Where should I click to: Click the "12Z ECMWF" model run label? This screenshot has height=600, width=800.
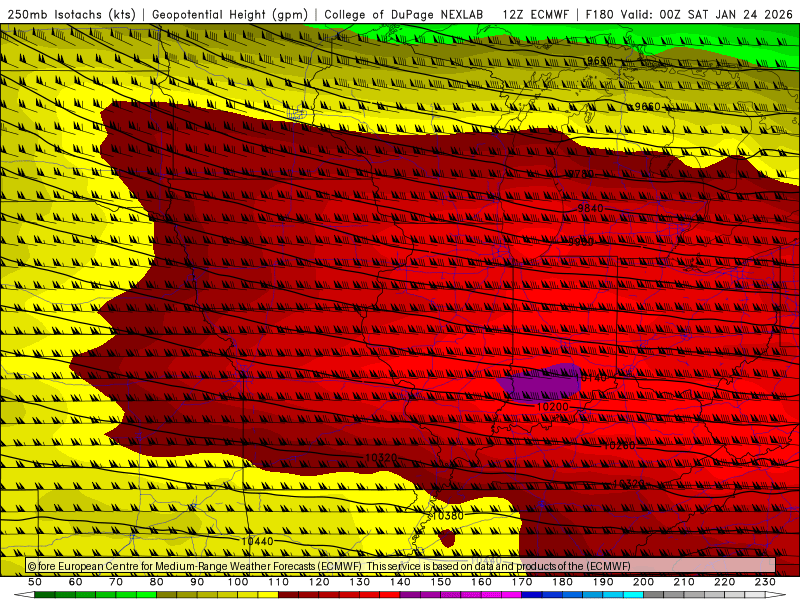[535, 15]
